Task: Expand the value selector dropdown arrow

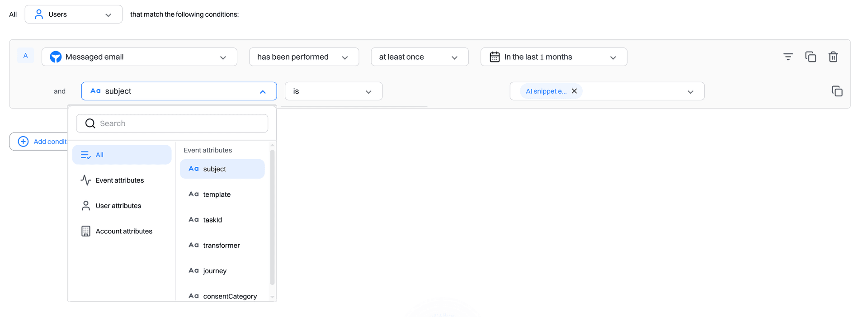Action: click(690, 92)
